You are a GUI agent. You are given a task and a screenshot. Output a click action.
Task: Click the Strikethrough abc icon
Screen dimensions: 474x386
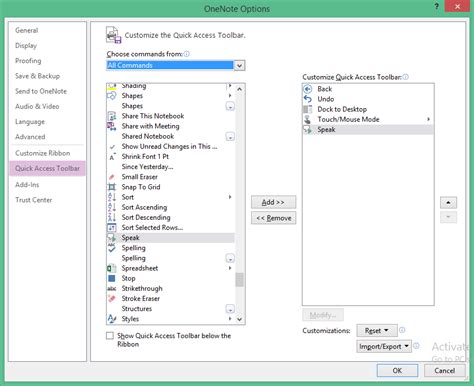point(112,289)
